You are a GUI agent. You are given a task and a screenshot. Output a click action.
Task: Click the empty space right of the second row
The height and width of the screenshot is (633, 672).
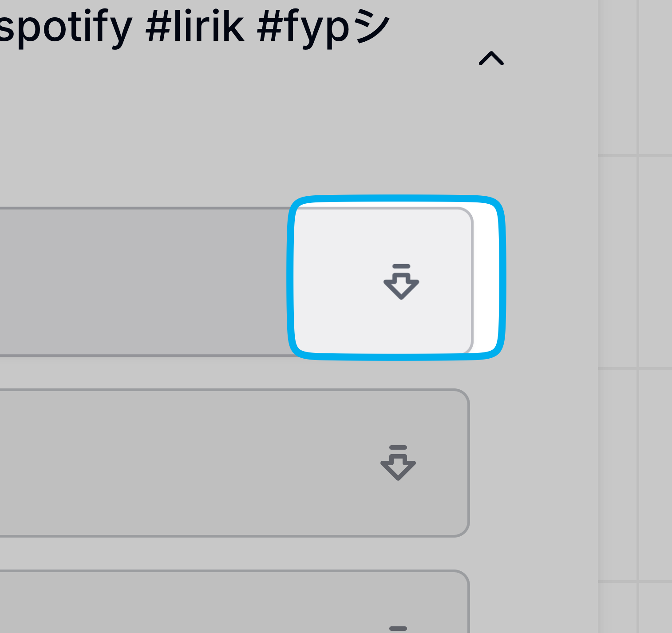533,463
